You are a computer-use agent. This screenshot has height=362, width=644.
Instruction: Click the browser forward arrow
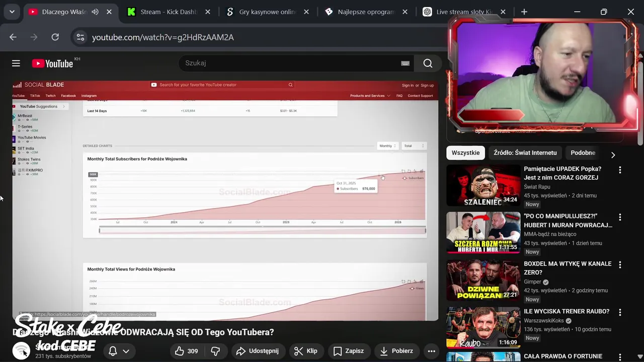pos(34,37)
